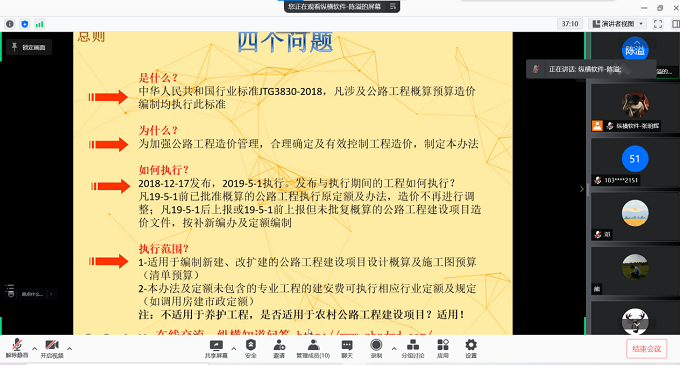Turn on camera with 开启视频
Image resolution: width=680 pixels, height=365 pixels.
(52, 349)
